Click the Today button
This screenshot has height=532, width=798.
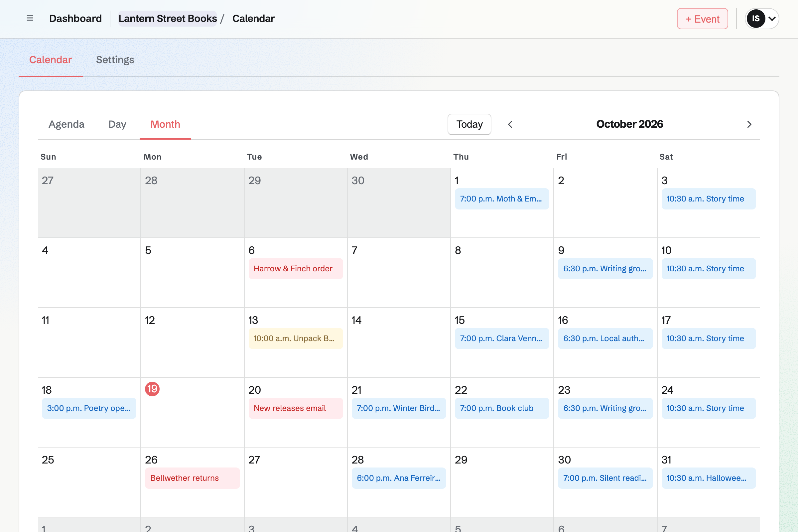pos(469,124)
